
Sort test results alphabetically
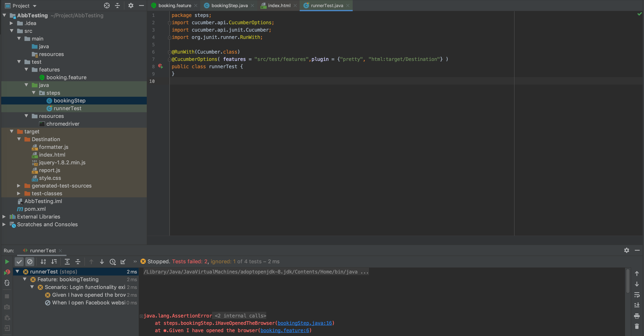pos(43,262)
